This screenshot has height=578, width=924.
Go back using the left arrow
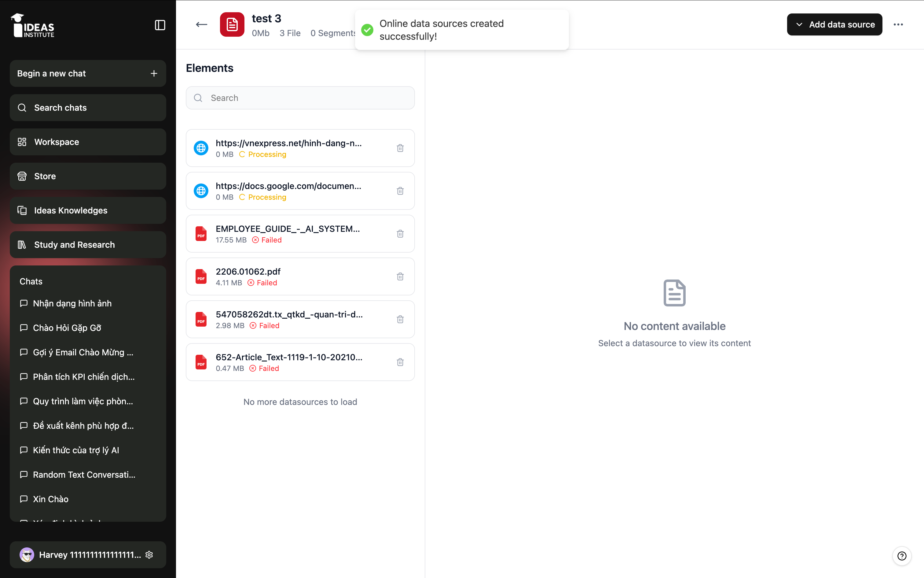tap(201, 25)
